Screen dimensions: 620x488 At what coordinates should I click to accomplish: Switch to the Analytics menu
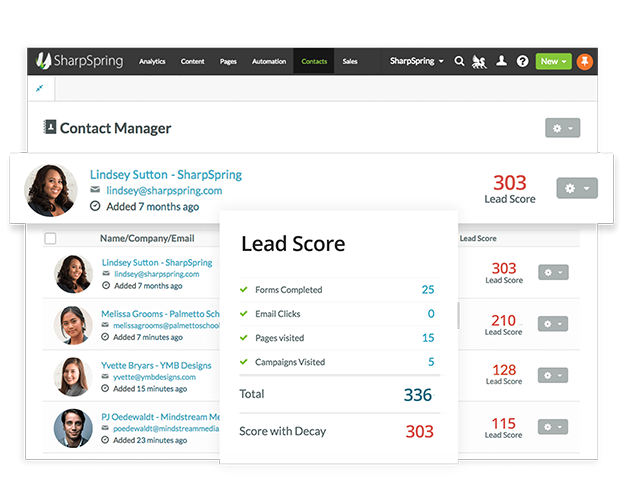point(152,62)
